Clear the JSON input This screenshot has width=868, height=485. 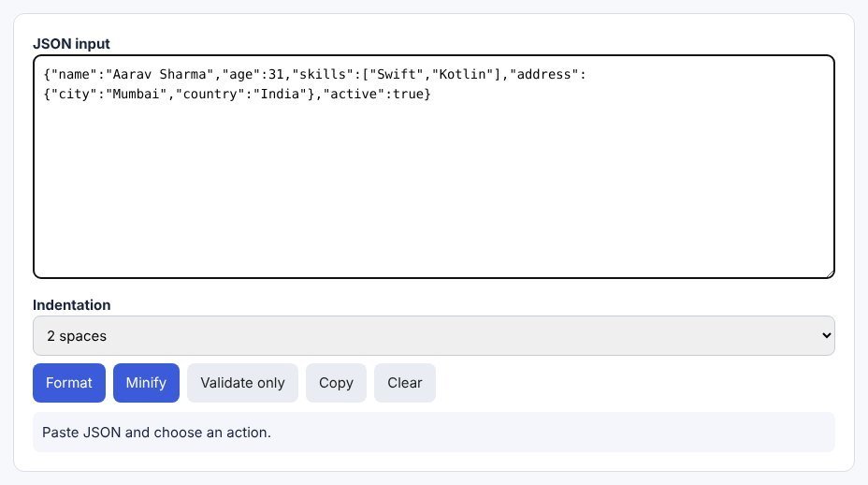tap(405, 383)
